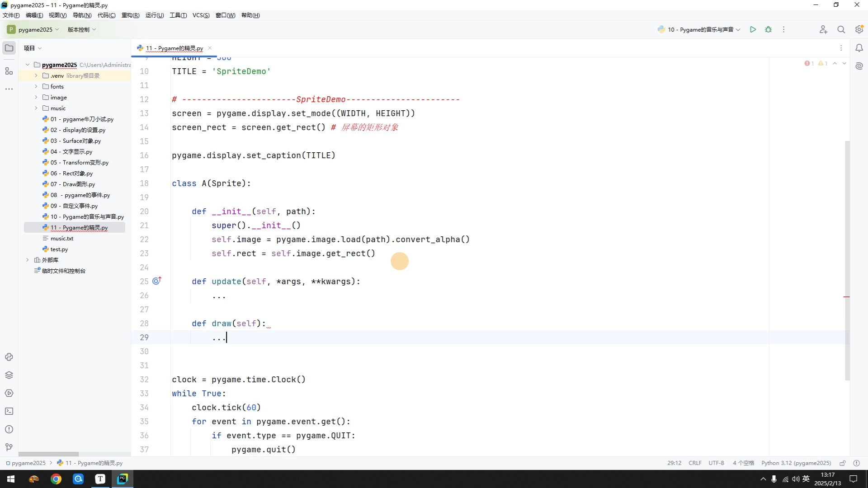Screen dimensions: 868x488
Task: Open the 导航 menu
Action: tap(82, 15)
